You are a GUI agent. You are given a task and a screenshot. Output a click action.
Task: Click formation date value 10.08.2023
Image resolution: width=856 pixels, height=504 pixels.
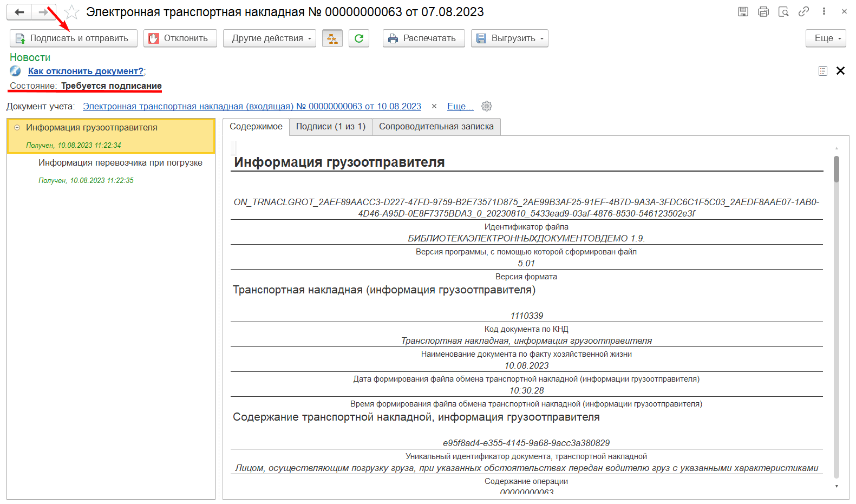[527, 365]
